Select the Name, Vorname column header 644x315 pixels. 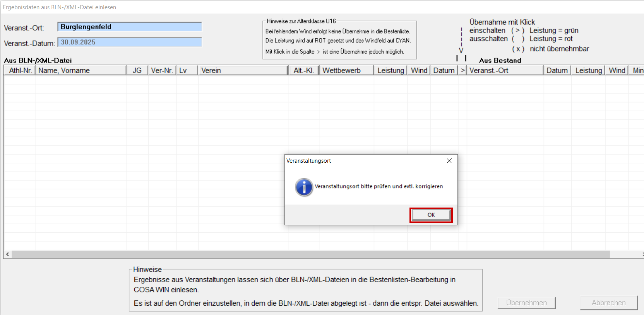[80, 70]
